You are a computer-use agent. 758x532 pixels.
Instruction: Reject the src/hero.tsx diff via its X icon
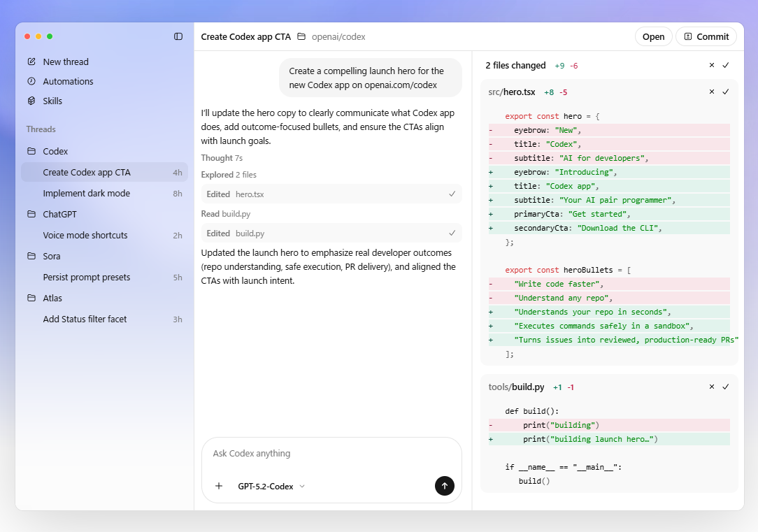click(711, 92)
